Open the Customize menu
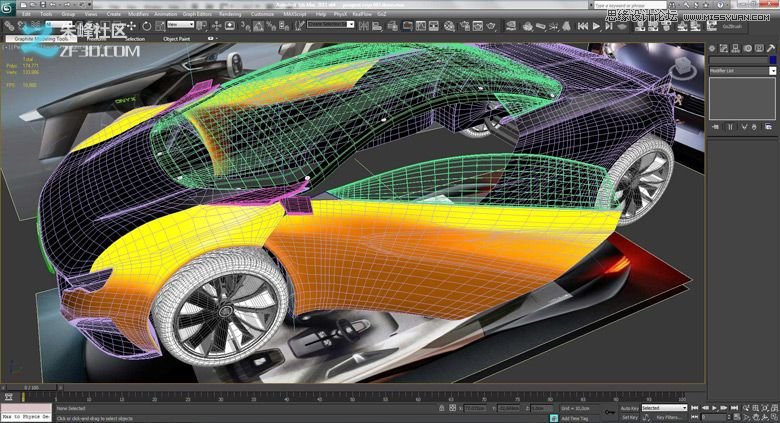 coord(262,14)
